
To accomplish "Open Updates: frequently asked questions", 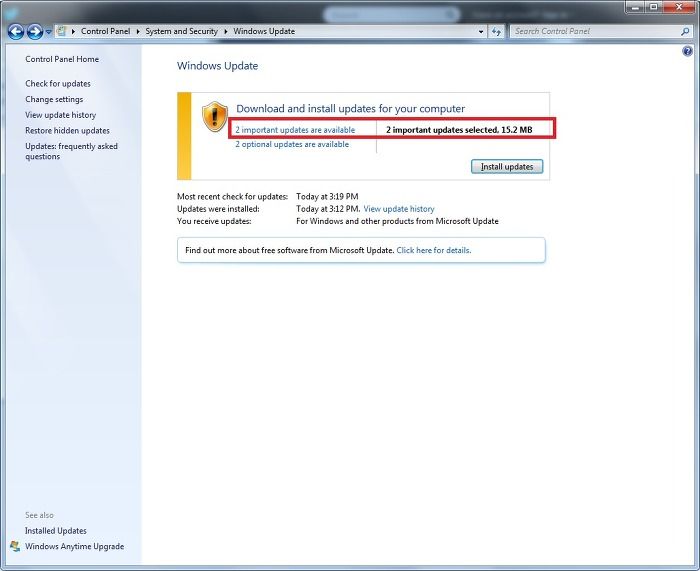I will 71,151.
